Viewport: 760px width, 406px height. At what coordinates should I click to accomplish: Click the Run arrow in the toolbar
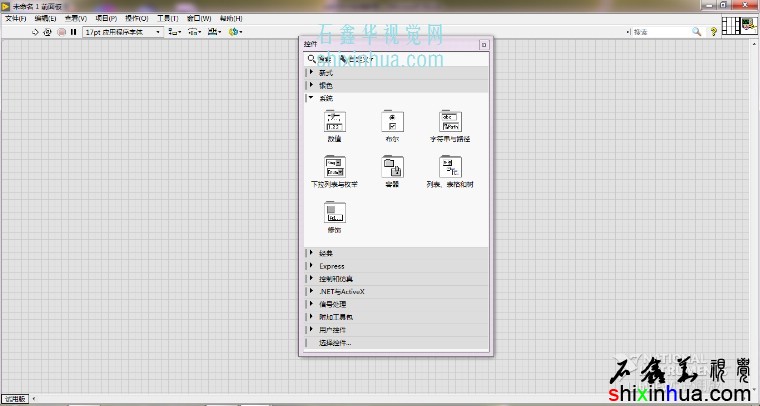(x=35, y=32)
